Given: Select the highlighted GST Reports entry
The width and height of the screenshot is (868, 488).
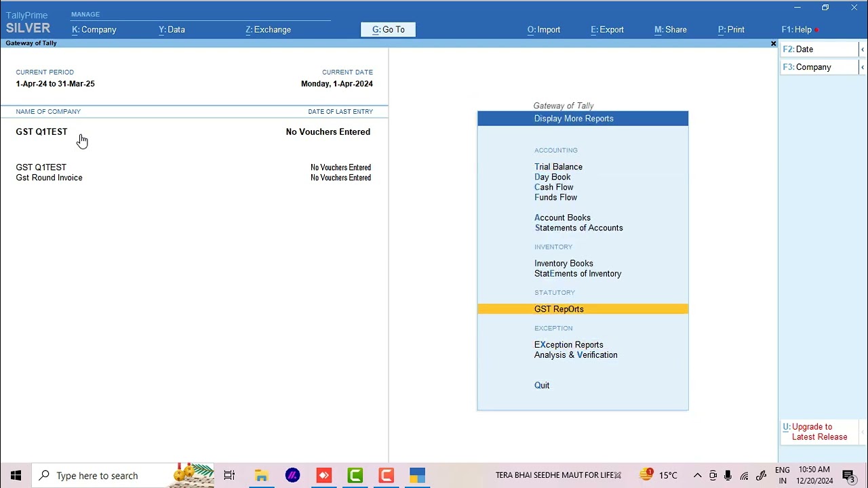Looking at the screenshot, I should coord(583,309).
